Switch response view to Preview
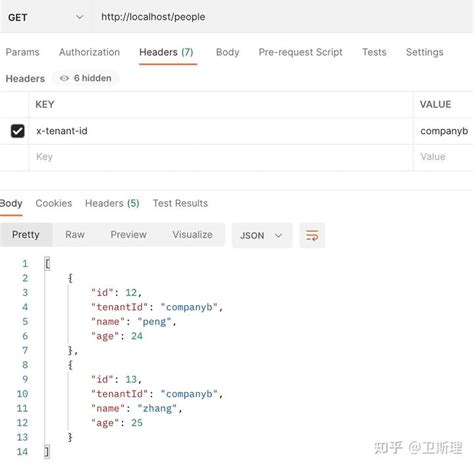 click(x=128, y=235)
